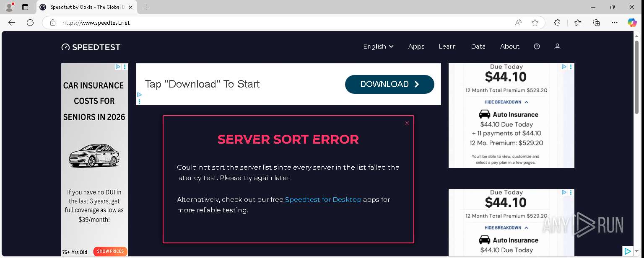The width and height of the screenshot is (644, 258).
Task: Click the SERVER SORT ERROR heading
Action: 288,139
